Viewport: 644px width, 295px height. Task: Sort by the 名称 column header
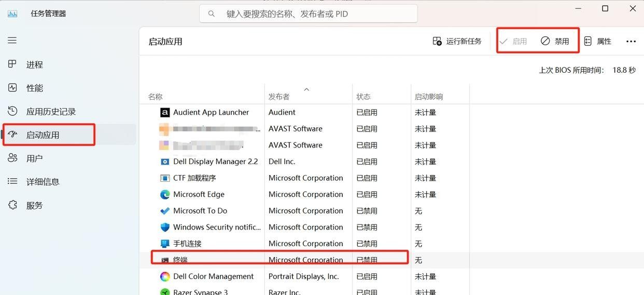pyautogui.click(x=155, y=97)
